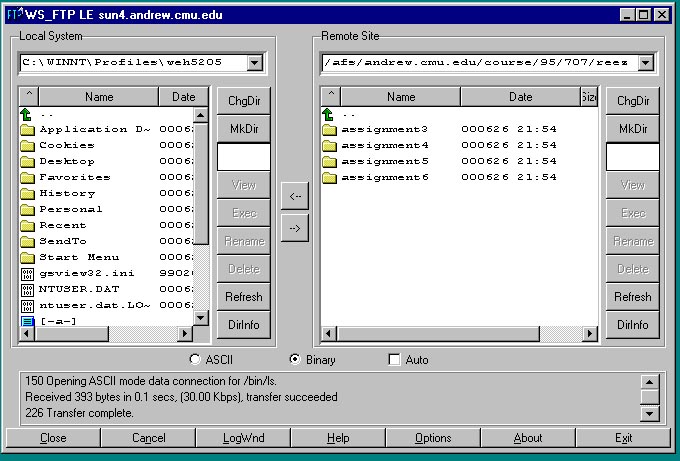680x461 pixels.
Task: Click remote ChgDir button
Action: click(633, 101)
